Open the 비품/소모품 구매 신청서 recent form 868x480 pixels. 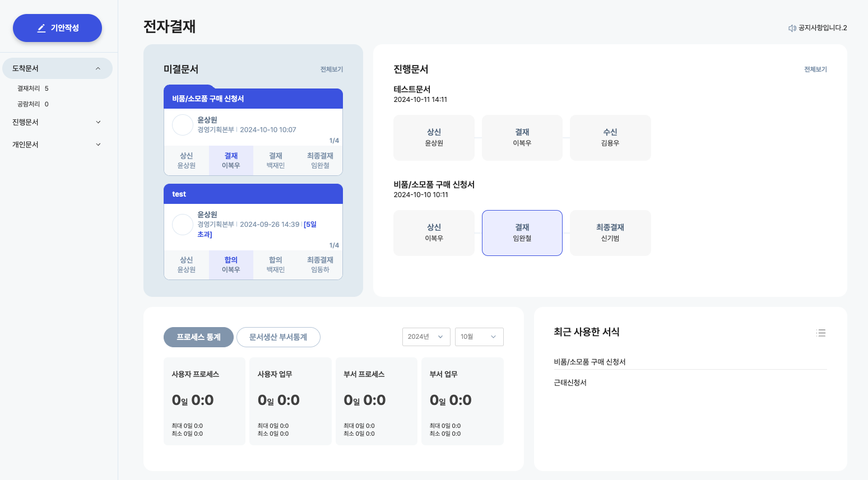pyautogui.click(x=590, y=362)
